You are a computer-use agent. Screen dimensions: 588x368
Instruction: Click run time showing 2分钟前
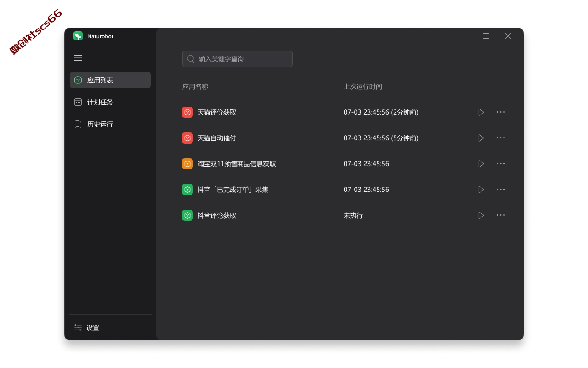click(381, 112)
